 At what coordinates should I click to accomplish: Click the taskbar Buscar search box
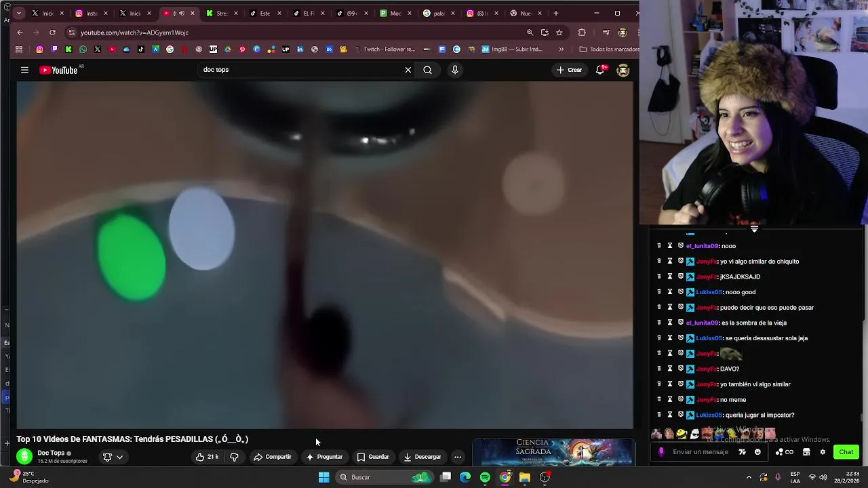[384, 477]
